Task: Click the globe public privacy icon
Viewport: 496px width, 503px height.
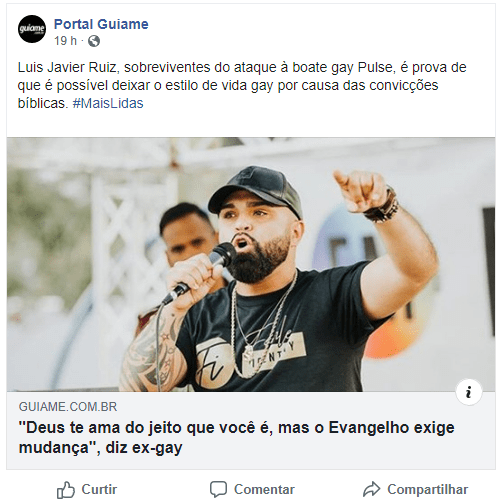Action: [94, 41]
